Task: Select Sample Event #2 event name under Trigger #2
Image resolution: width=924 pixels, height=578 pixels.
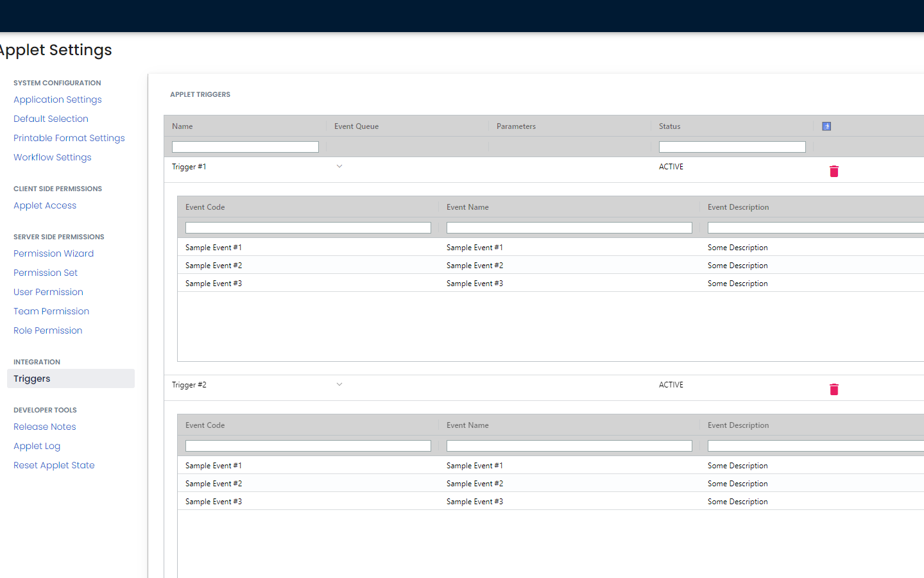Action: coord(475,484)
